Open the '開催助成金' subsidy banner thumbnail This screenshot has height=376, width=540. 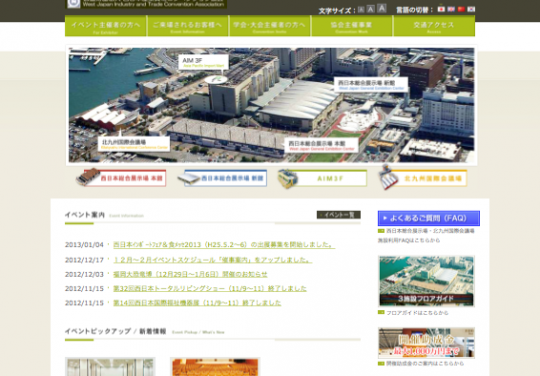[426, 343]
